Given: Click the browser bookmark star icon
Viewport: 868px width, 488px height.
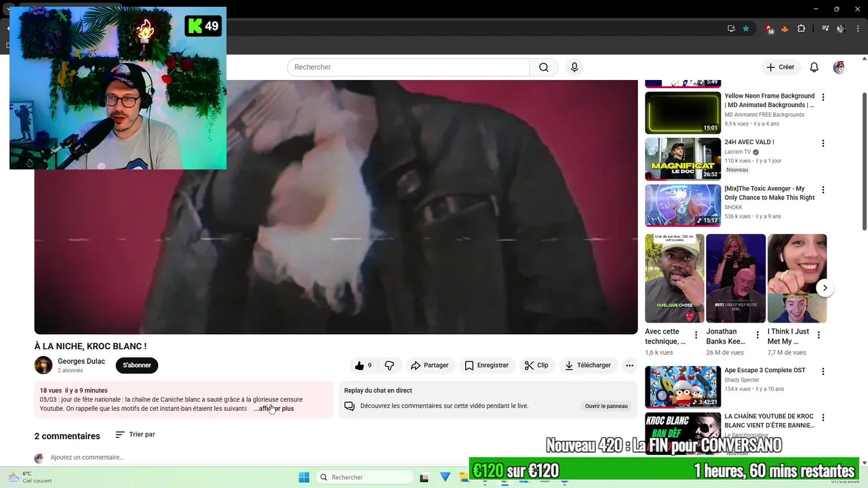Looking at the screenshot, I should click(746, 28).
